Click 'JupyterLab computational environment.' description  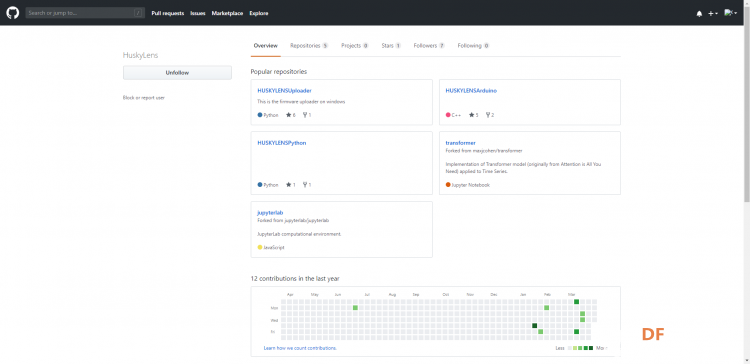click(299, 234)
